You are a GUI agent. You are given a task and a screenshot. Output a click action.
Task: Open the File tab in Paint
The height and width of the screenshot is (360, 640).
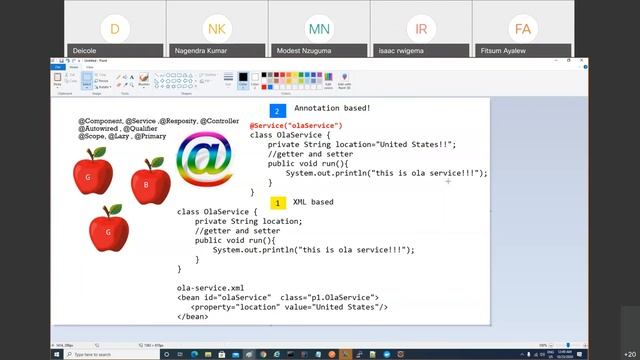58,67
